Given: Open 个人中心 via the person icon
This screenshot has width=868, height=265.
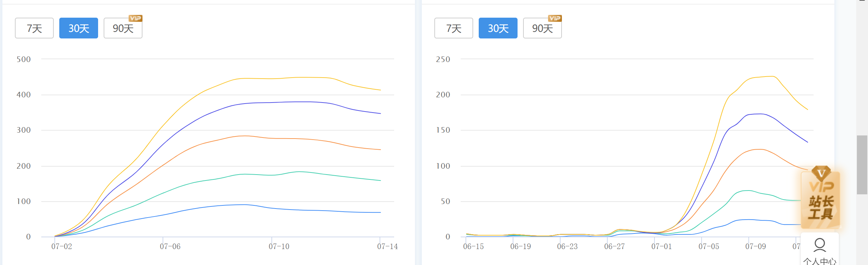Looking at the screenshot, I should coord(819,245).
